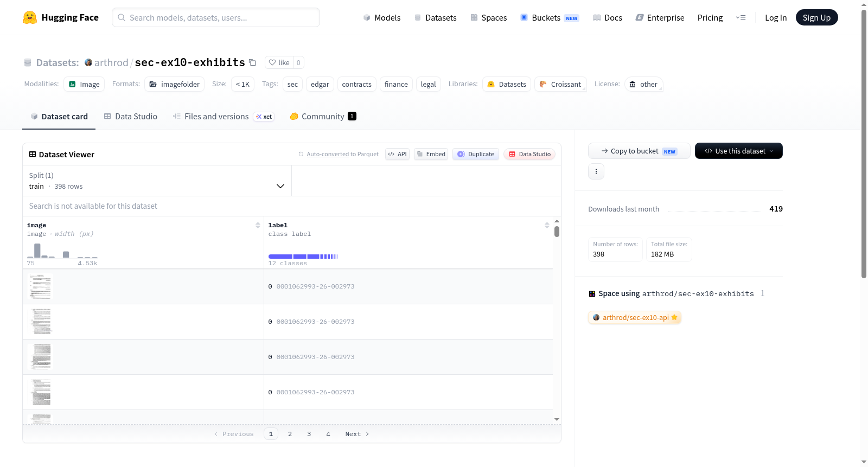Duplicate the dataset viewer
Image resolution: width=868 pixels, height=467 pixels.
click(476, 154)
